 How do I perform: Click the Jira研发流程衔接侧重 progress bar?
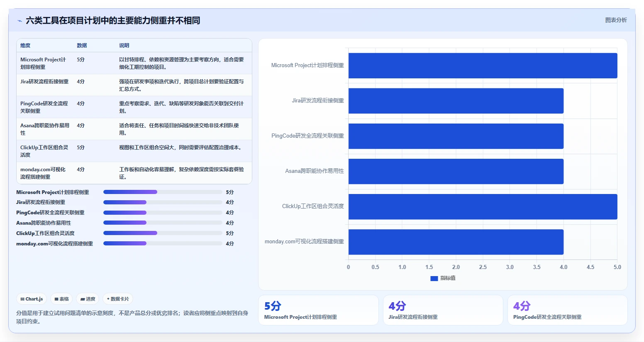(163, 202)
